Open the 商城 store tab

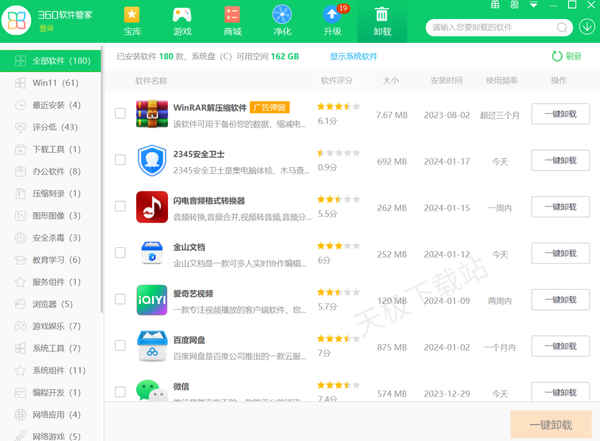(x=232, y=21)
